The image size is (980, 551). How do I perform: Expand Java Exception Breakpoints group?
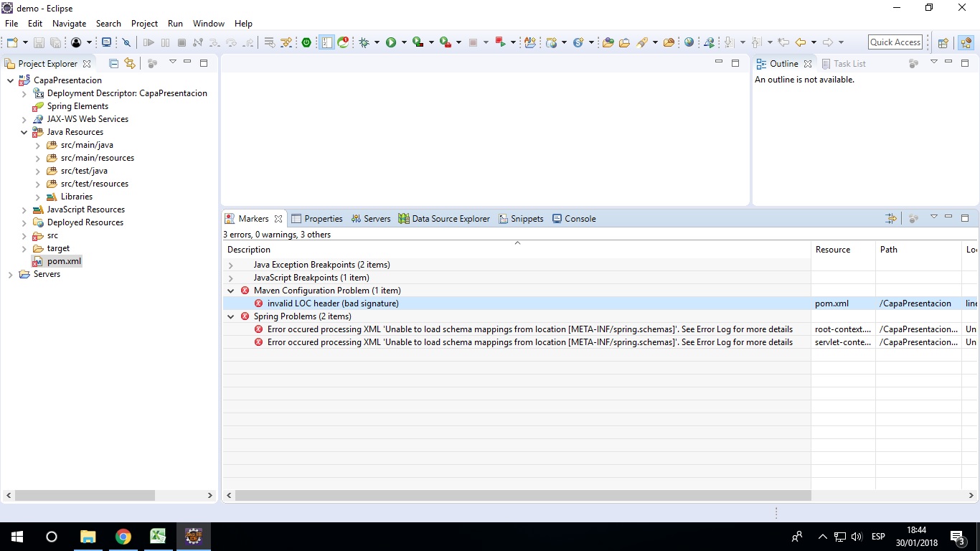pyautogui.click(x=231, y=265)
